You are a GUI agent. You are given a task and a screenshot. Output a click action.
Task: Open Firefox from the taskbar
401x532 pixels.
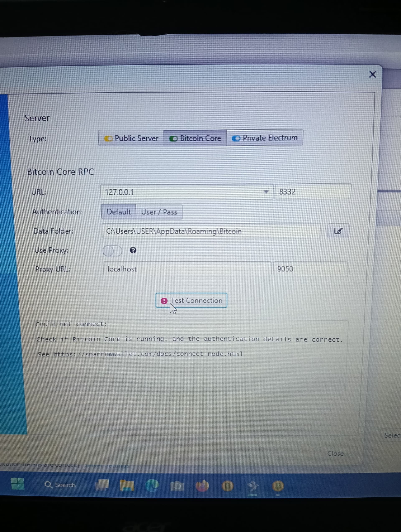point(202,486)
